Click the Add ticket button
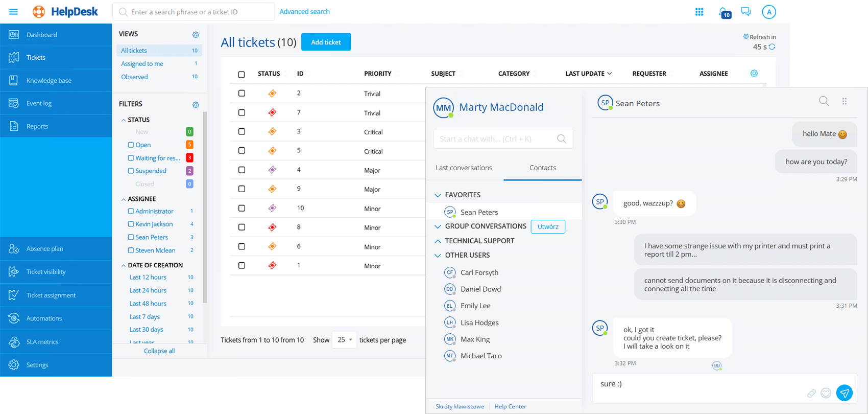Image resolution: width=868 pixels, height=414 pixels. (x=326, y=42)
